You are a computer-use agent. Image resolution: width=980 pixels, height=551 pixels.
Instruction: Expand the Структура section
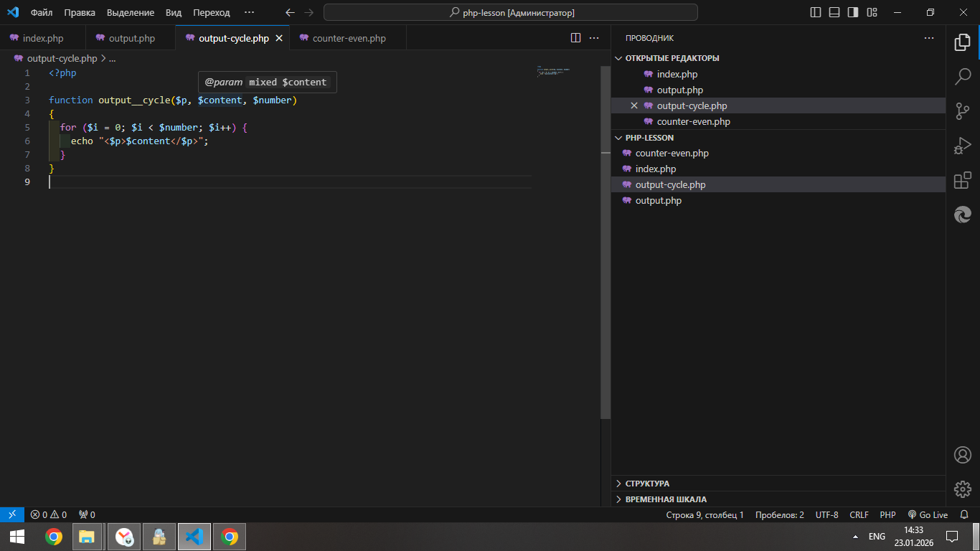(x=647, y=484)
